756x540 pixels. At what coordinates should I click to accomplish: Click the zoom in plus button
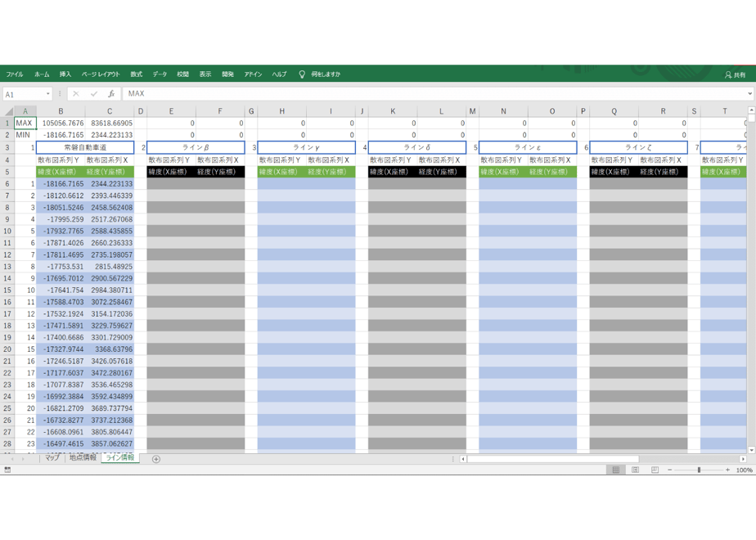click(x=727, y=470)
